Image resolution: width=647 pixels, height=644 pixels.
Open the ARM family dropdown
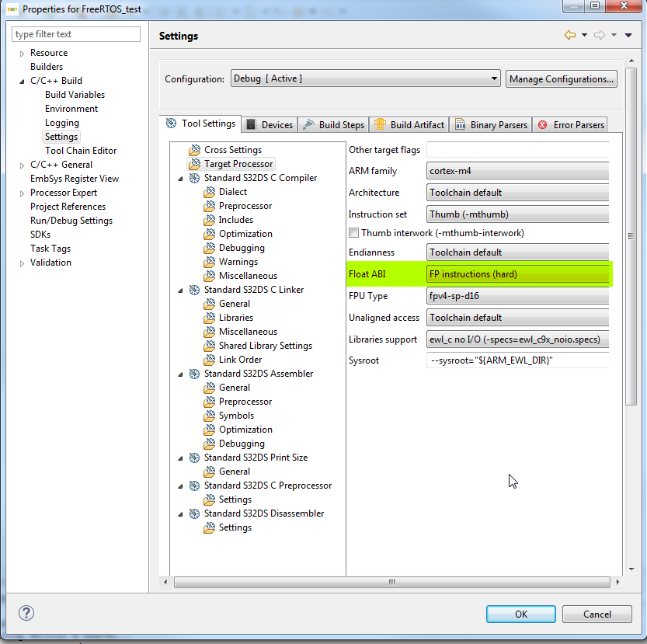tap(517, 171)
